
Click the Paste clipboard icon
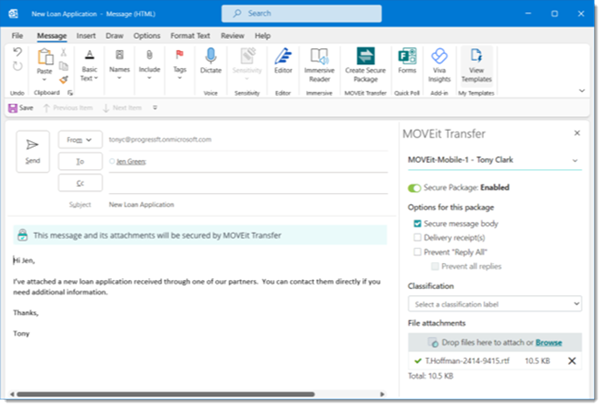click(x=45, y=57)
